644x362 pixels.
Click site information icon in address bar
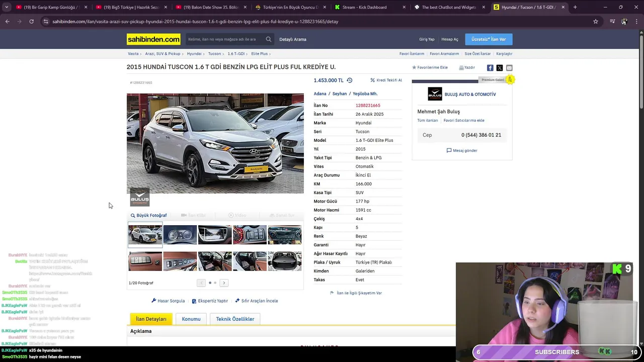pos(46,22)
